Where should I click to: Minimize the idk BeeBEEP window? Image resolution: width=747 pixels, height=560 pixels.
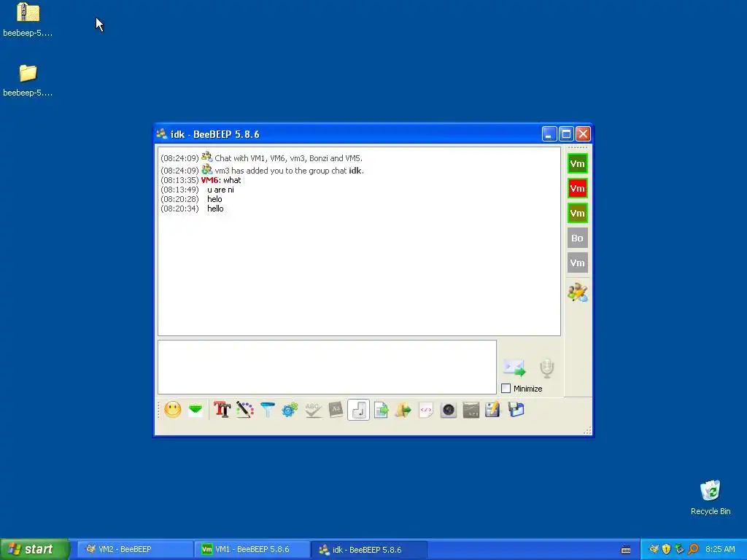(549, 134)
